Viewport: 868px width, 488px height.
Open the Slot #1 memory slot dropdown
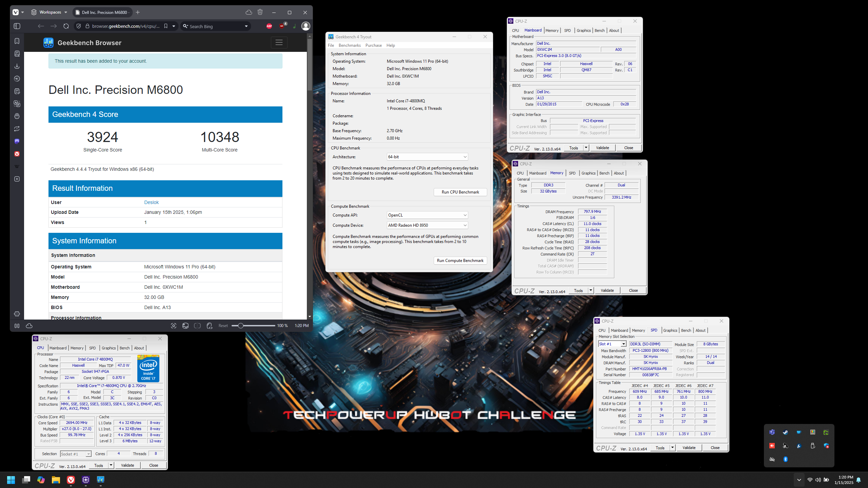[612, 344]
